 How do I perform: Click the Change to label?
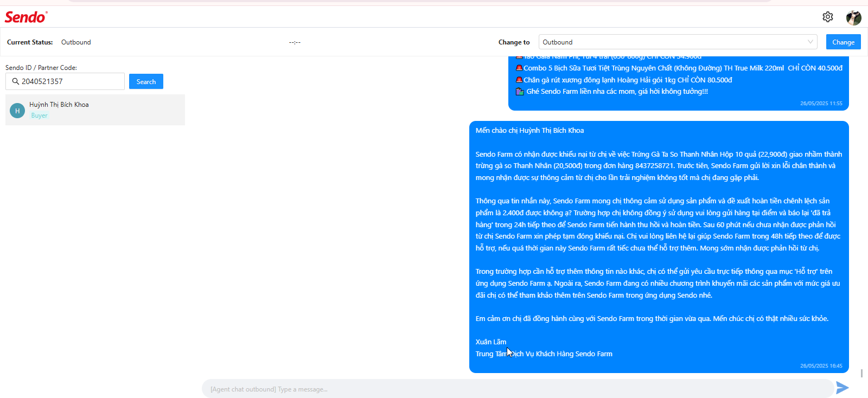click(x=514, y=42)
